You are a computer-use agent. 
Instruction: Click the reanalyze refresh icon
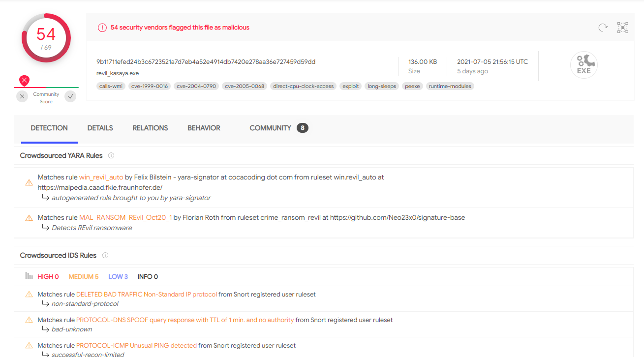[x=603, y=28]
